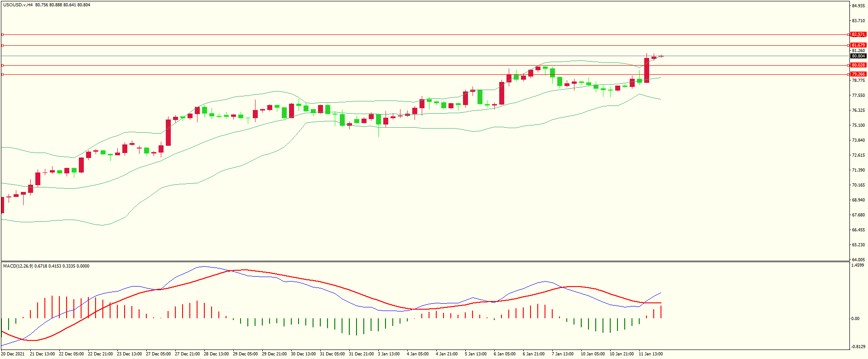Click the 11 Jan 13:00 time label
868x359 pixels.
(651, 354)
